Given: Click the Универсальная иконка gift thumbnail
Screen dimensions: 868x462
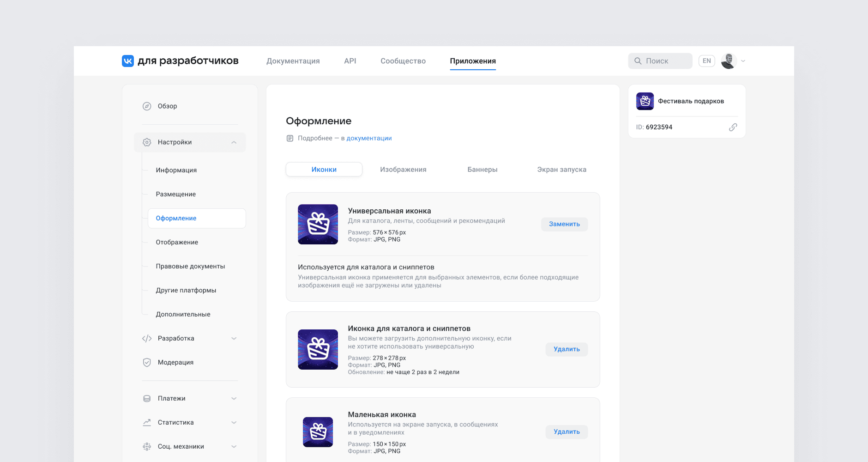Looking at the screenshot, I should pyautogui.click(x=318, y=225).
